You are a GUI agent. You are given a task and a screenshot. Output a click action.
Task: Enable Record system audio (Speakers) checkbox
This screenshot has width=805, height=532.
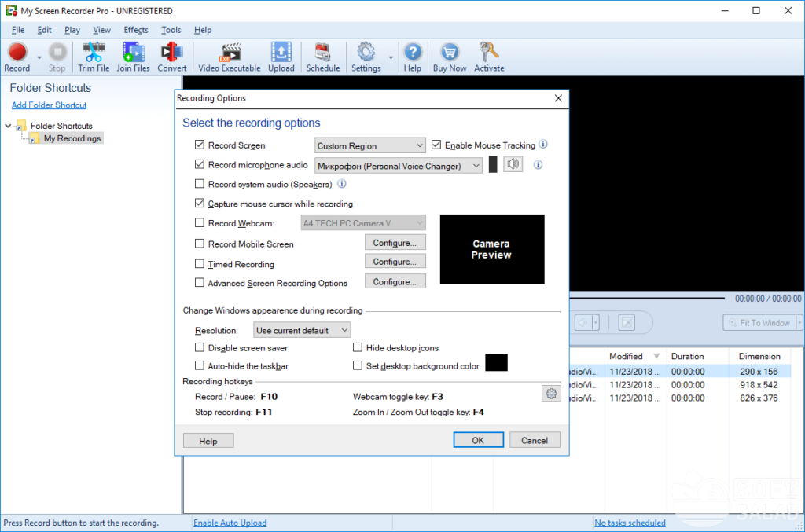pos(199,184)
